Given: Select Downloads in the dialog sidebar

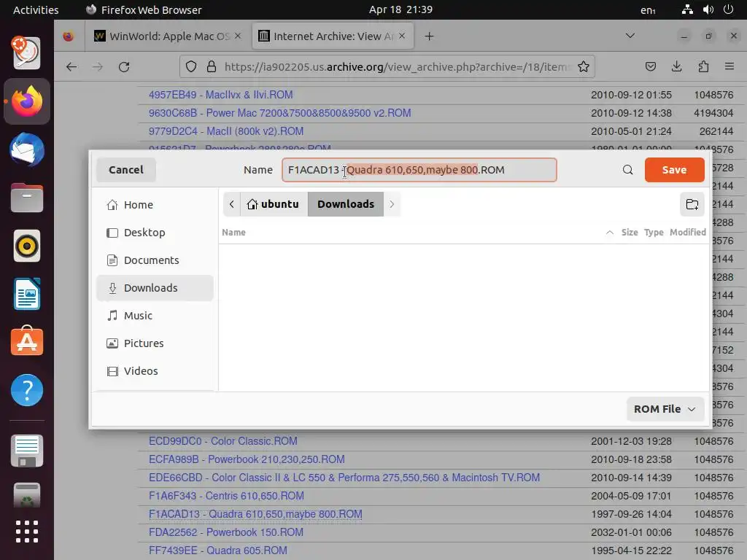Looking at the screenshot, I should (x=155, y=287).
